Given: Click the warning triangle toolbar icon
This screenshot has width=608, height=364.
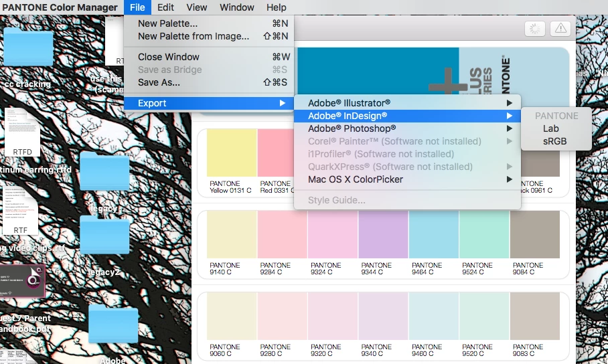Looking at the screenshot, I should (560, 28).
